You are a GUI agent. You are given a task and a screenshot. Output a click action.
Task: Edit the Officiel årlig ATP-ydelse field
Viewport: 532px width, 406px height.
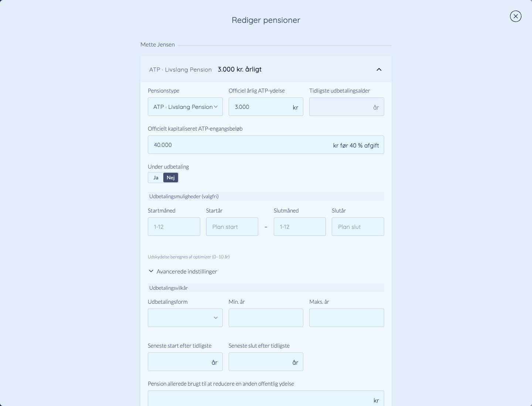266,107
